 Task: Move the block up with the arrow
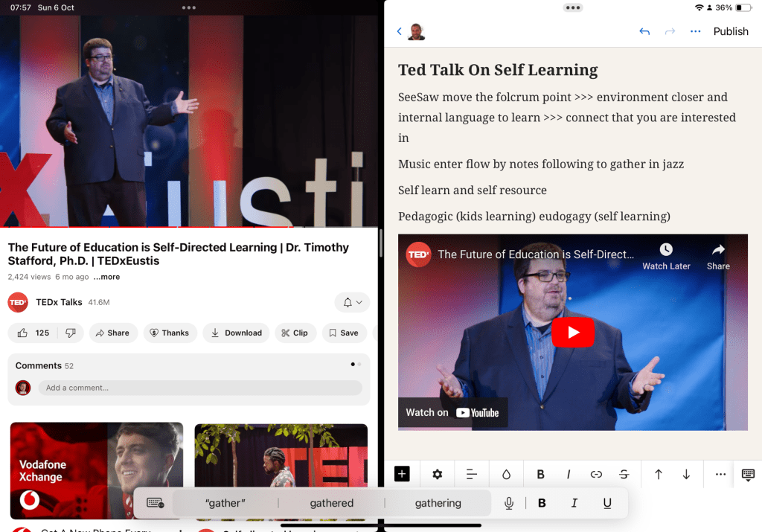tap(659, 474)
